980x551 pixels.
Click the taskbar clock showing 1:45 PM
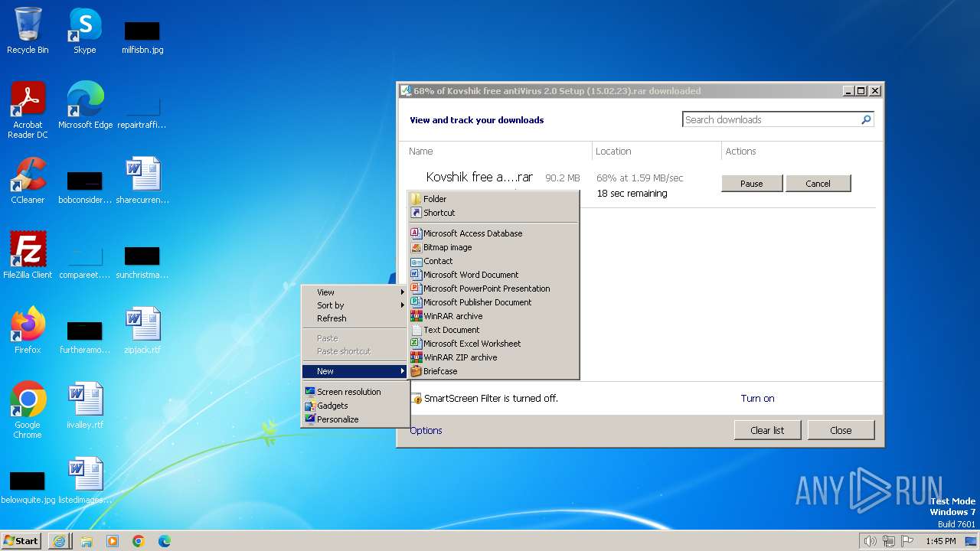coord(940,541)
